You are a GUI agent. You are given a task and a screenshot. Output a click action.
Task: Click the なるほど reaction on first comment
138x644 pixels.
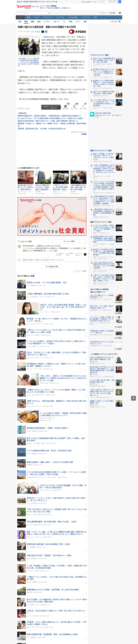[70, 254]
